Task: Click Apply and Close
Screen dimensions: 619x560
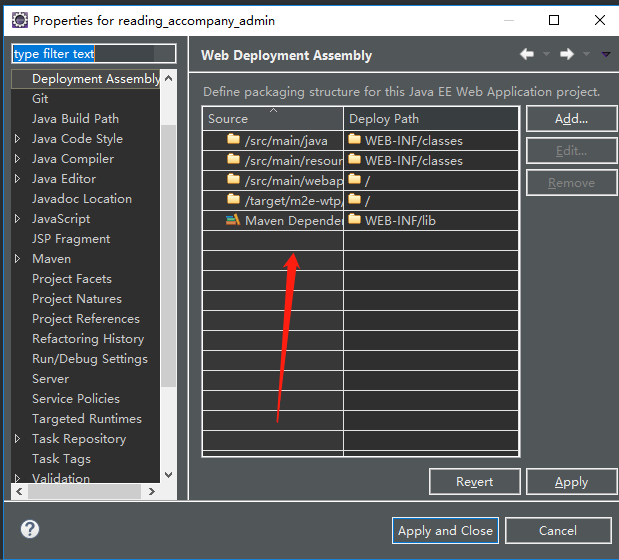Action: pyautogui.click(x=445, y=531)
